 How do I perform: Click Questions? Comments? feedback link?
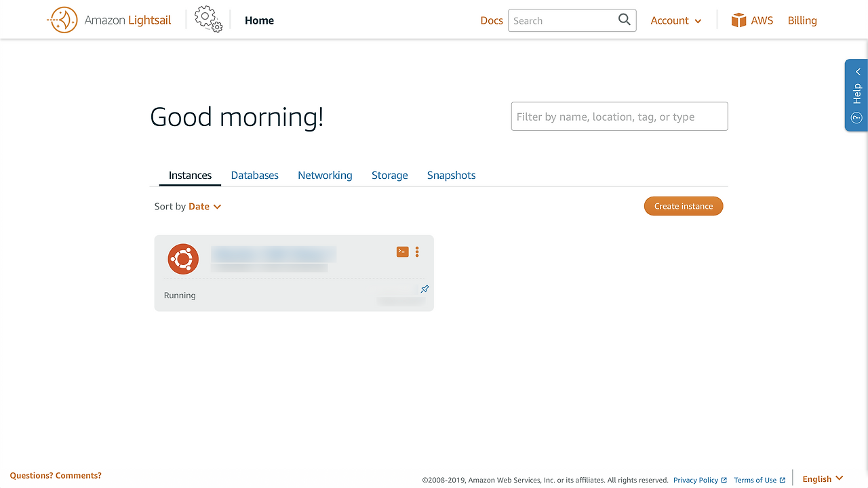(56, 476)
